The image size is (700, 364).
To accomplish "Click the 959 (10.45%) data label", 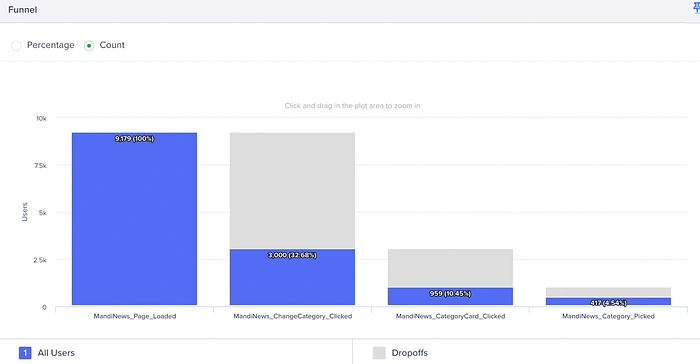I will click(x=450, y=293).
